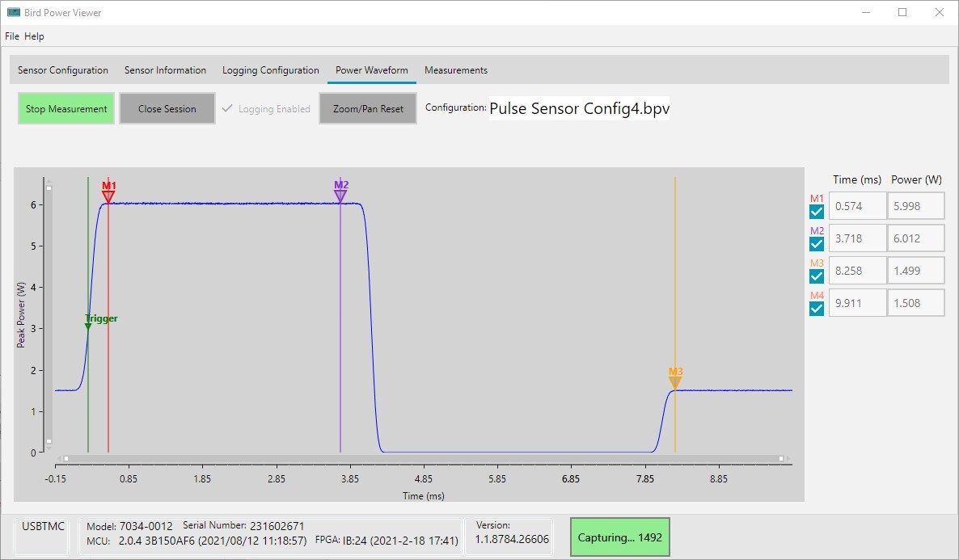This screenshot has width=959, height=560.
Task: Toggle the M3 marker visibility checkbox
Action: pyautogui.click(x=816, y=276)
